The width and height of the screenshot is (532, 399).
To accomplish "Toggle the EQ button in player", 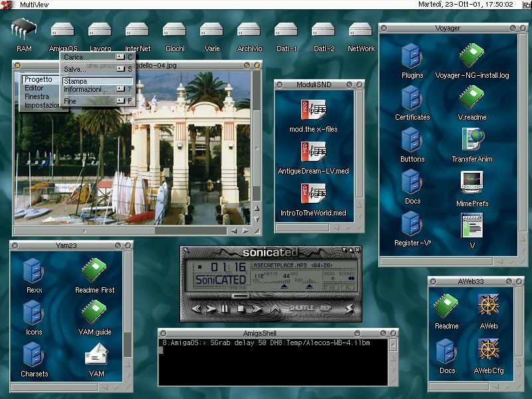I will click(332, 287).
